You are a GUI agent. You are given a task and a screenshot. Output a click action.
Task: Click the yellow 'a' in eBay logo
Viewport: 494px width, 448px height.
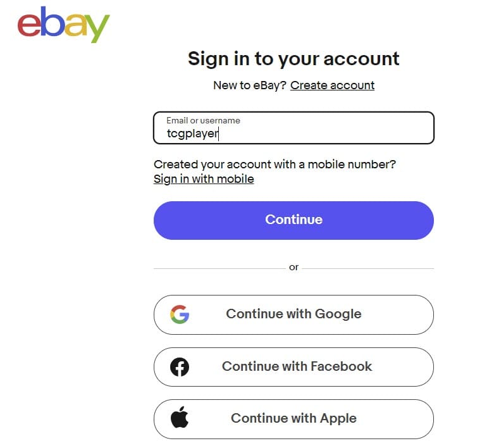(x=75, y=27)
